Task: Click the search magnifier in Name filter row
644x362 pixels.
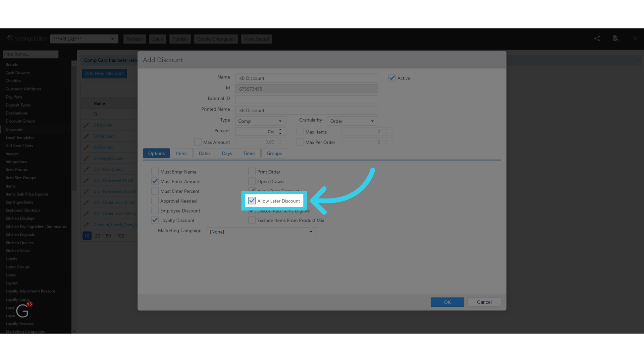Action: [96, 114]
